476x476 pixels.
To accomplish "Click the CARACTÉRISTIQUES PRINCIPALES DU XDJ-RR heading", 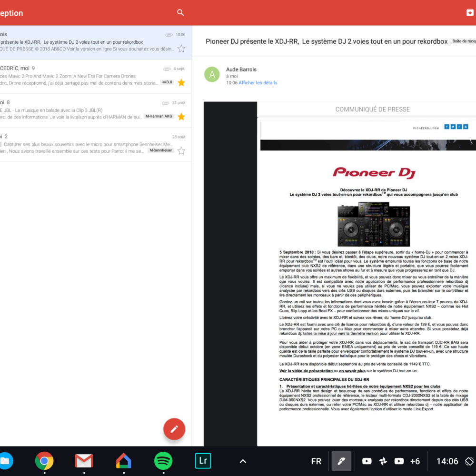I will 324,379.
